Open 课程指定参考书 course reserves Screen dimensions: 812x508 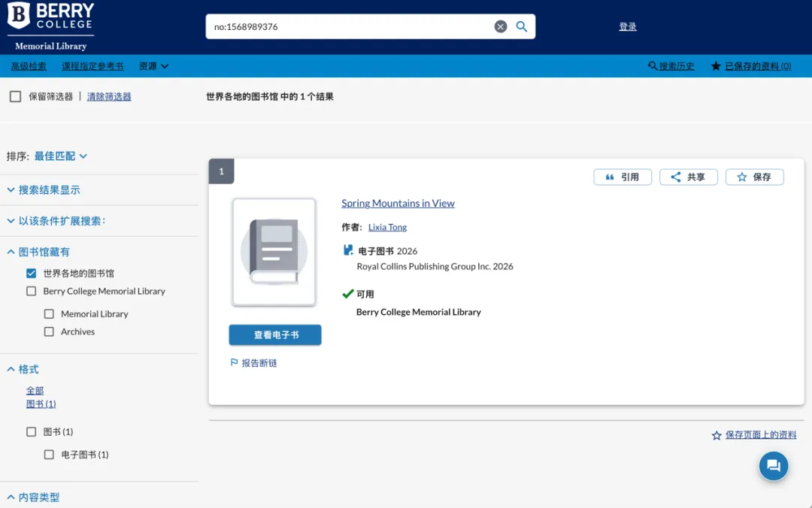coord(92,66)
